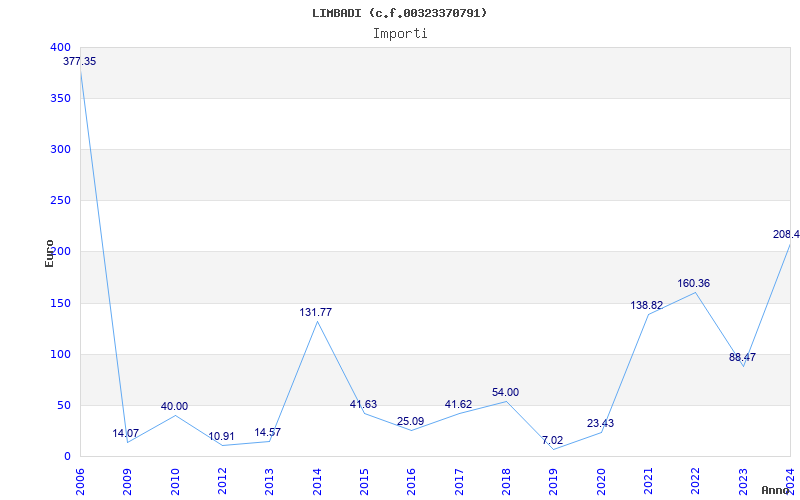The image size is (800, 500).
Task: Select the 2010 year on the axis
Action: click(175, 482)
